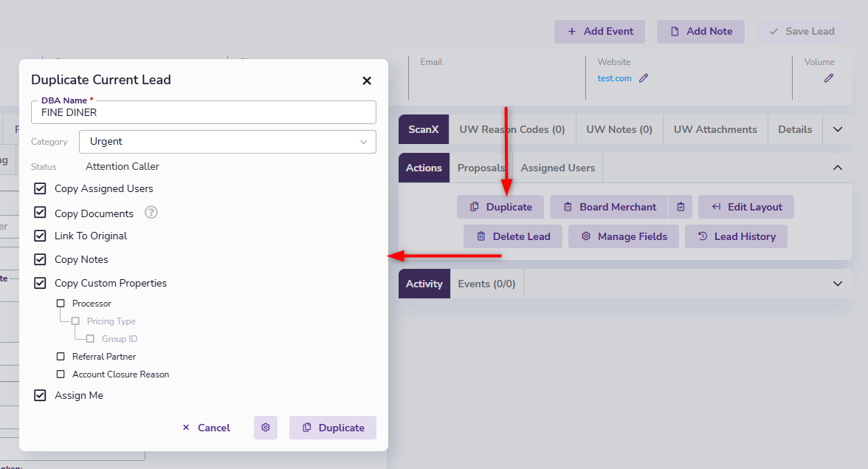The image size is (868, 469).
Task: Select the Actions tab
Action: click(424, 168)
